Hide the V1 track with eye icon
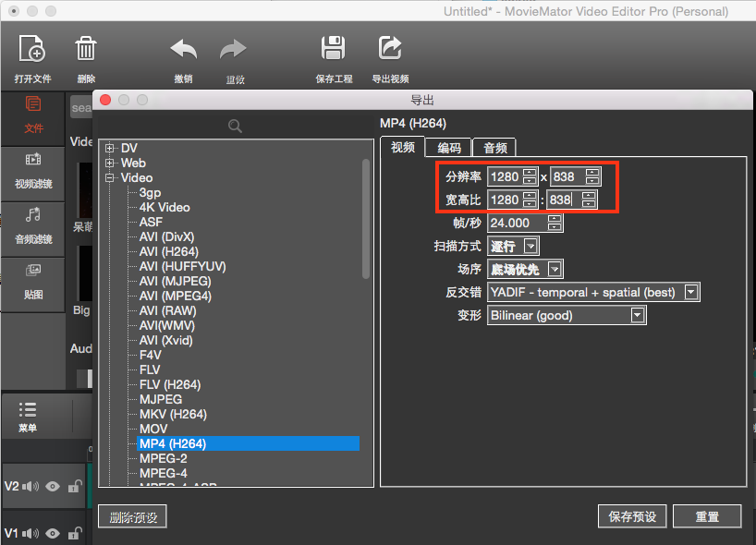 click(53, 533)
